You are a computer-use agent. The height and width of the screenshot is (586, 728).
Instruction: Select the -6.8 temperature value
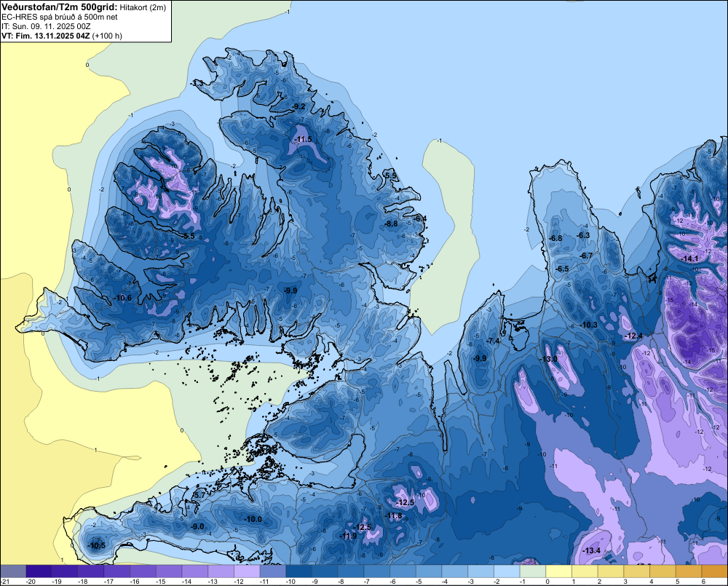(555, 238)
